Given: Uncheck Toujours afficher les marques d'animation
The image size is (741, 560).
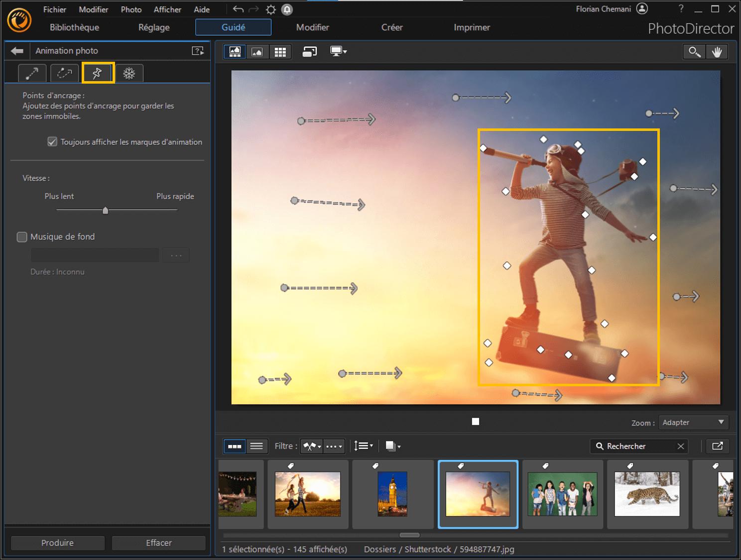Looking at the screenshot, I should [x=52, y=141].
